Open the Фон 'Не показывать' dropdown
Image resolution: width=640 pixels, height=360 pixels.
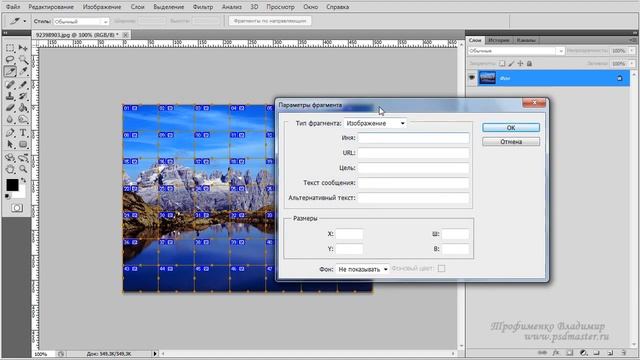point(362,269)
